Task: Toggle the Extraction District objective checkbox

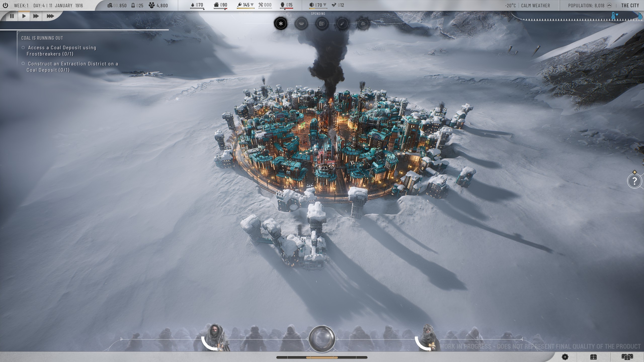Action: coord(23,64)
